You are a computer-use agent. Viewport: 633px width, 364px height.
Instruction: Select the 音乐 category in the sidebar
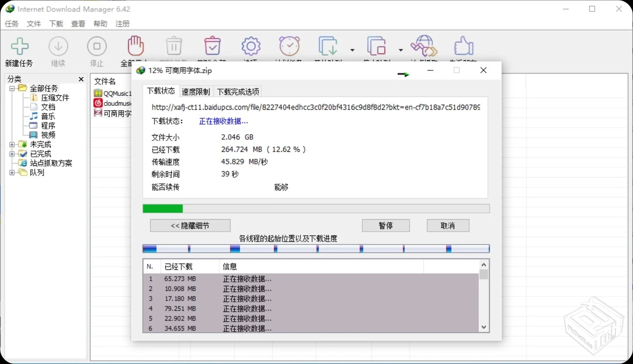47,116
